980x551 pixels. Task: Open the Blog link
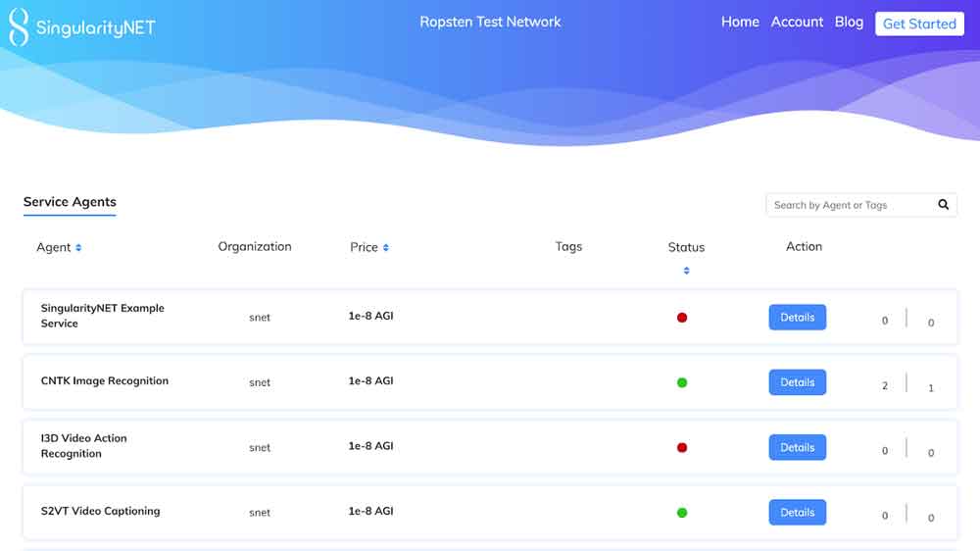tap(849, 22)
